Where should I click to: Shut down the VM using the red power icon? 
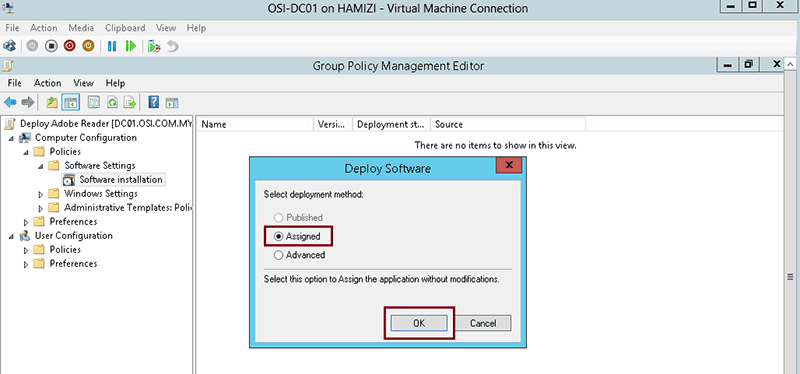point(69,46)
